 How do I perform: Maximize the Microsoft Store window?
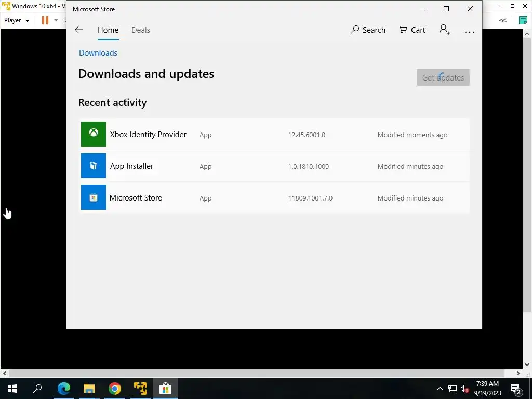pyautogui.click(x=446, y=9)
